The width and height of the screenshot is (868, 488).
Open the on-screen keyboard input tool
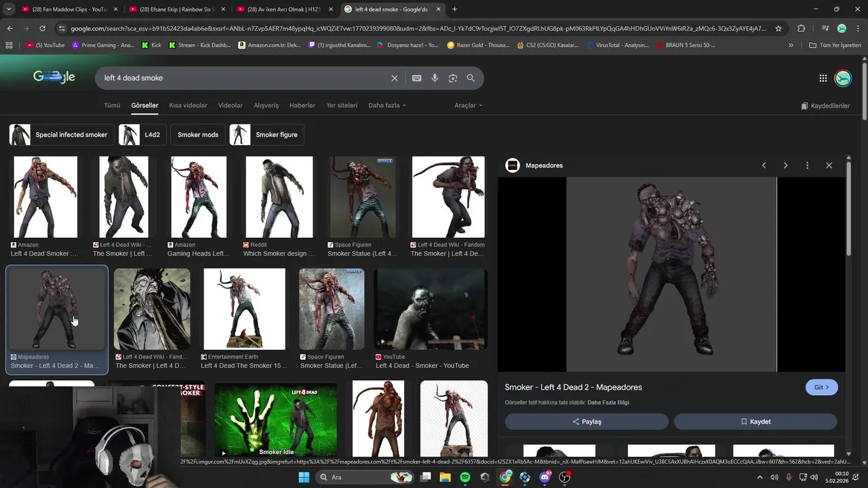coord(417,78)
